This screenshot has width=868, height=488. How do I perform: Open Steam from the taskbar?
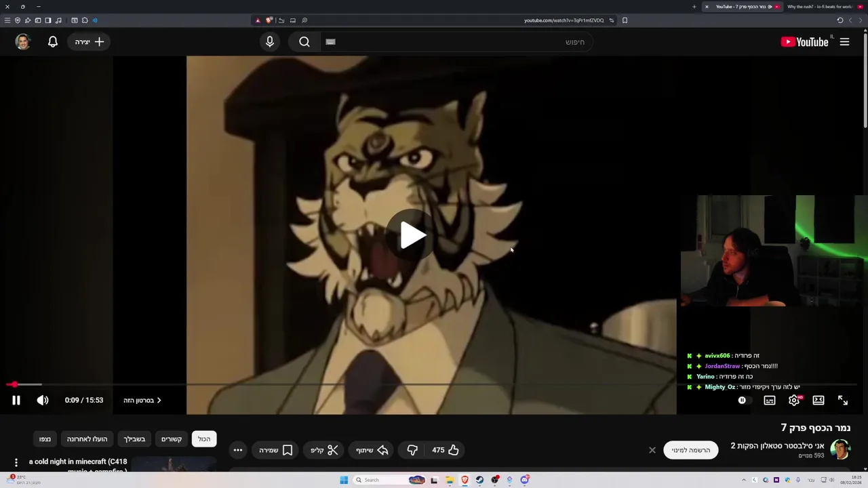[479, 480]
